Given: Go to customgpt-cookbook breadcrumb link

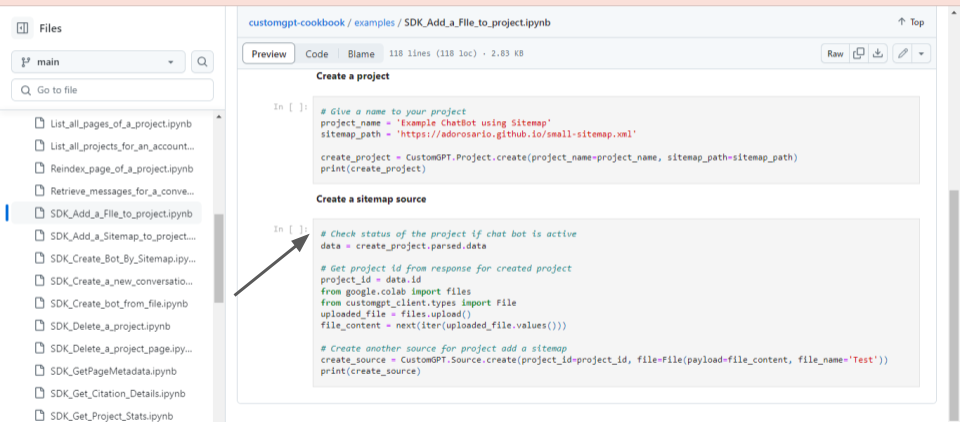Looking at the screenshot, I should pos(296,23).
